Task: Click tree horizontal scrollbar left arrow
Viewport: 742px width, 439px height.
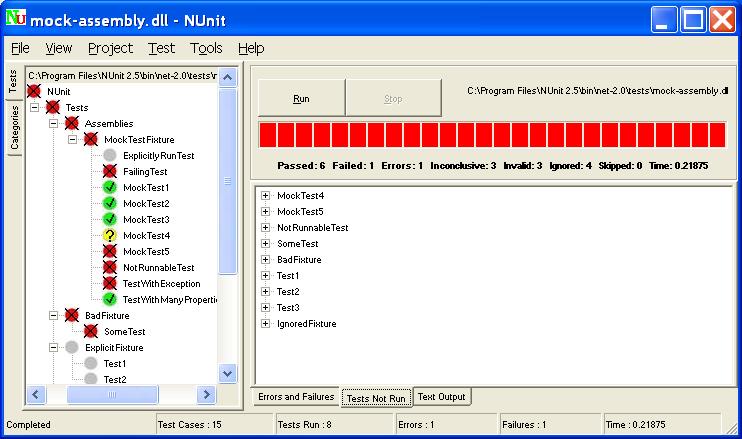Action: point(36,394)
